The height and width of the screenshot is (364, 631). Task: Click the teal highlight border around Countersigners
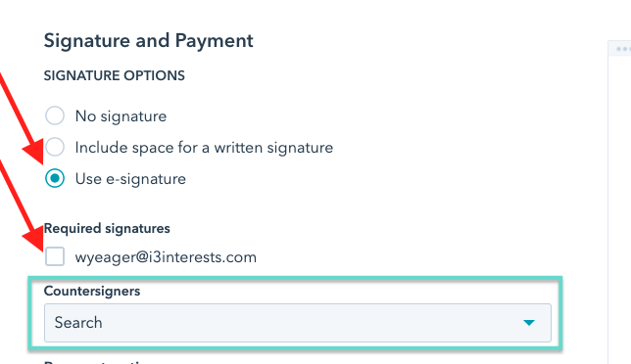(x=295, y=278)
